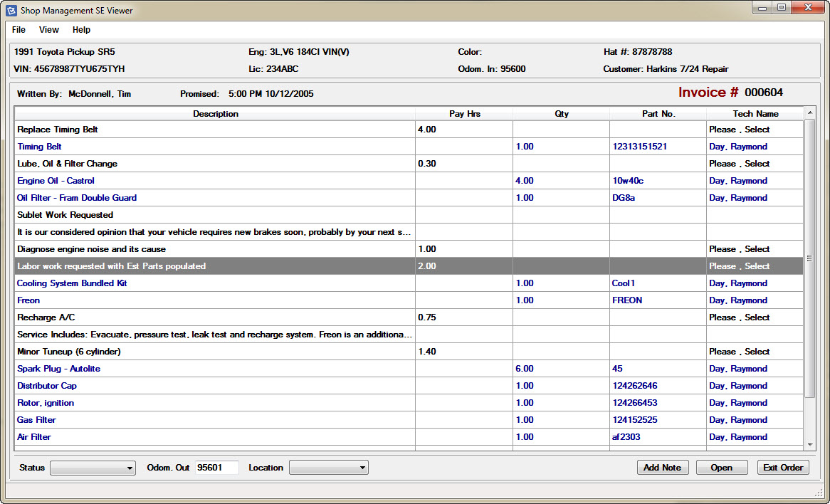This screenshot has height=504, width=830.
Task: Select the Replace Timing Belt row
Action: pos(409,130)
